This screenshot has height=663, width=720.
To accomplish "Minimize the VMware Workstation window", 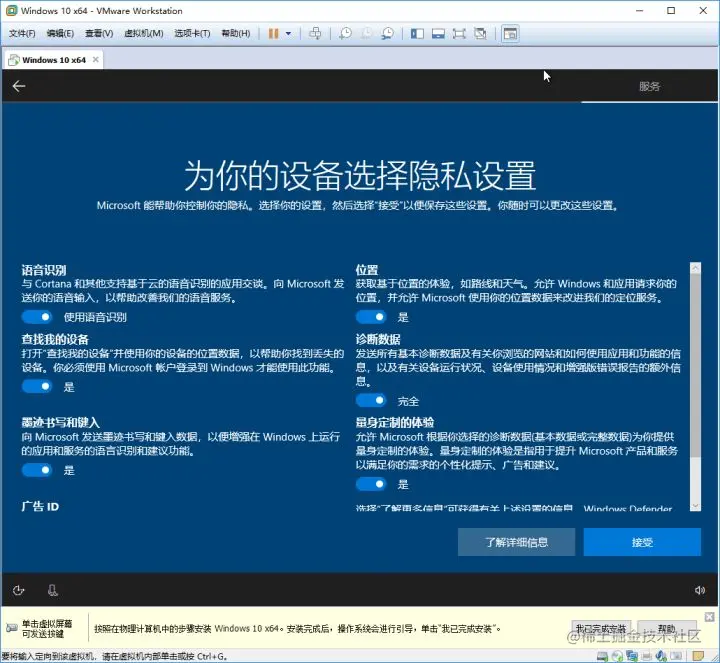I will coord(639,11).
